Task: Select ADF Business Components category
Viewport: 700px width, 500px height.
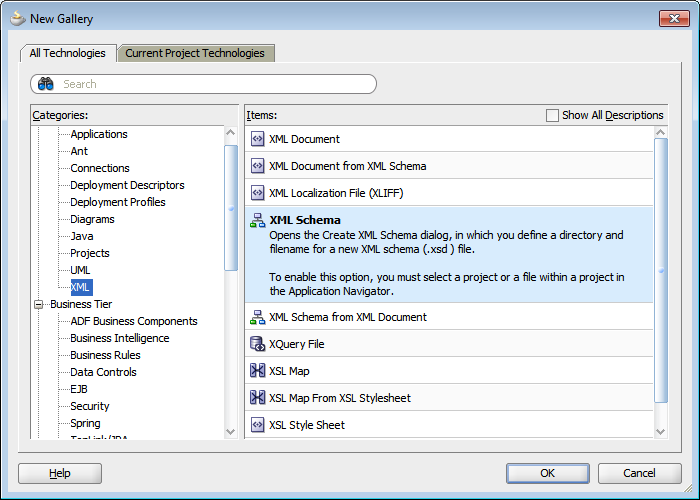Action: pos(134,321)
